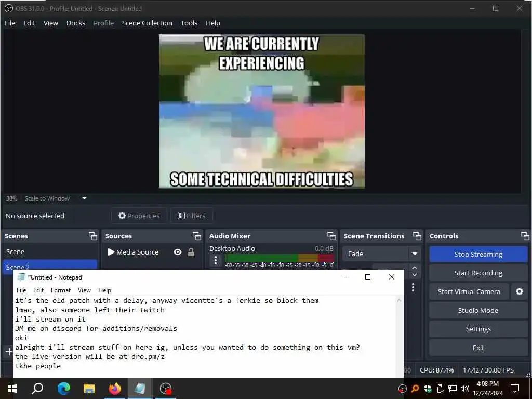Viewport: 532px width, 399px height.
Task: Open safely remove hardware tray icon
Action: [x=440, y=389]
